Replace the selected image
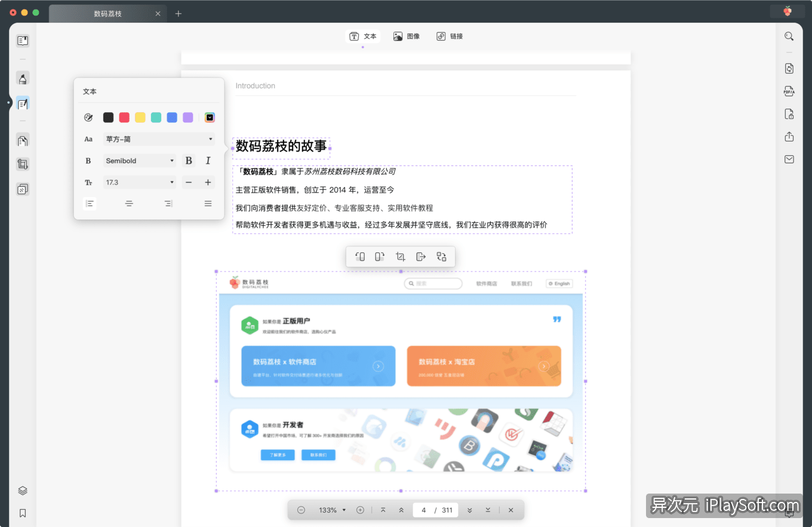The image size is (812, 527). 441,257
